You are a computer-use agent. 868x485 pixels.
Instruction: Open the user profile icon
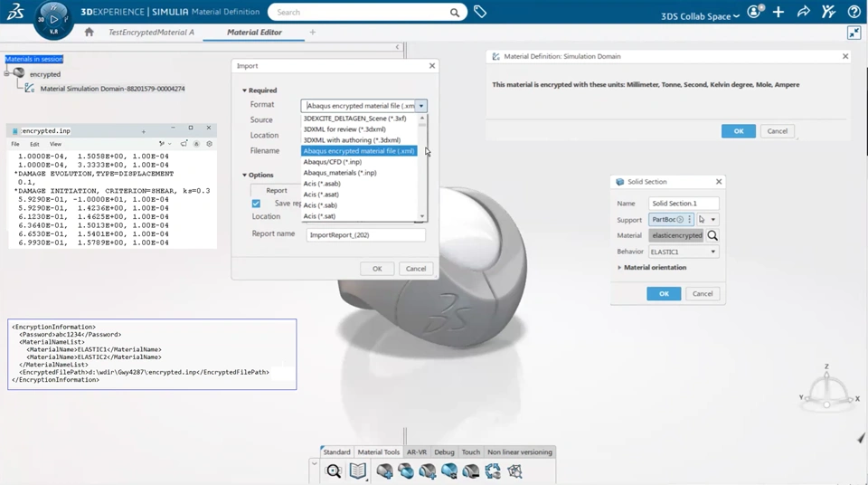point(755,12)
